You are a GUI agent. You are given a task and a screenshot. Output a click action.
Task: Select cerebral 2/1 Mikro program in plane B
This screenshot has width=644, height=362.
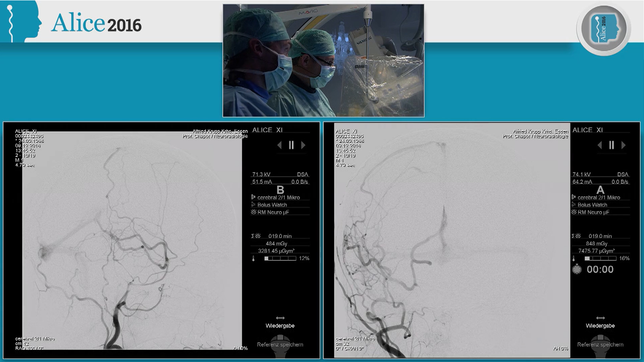278,198
